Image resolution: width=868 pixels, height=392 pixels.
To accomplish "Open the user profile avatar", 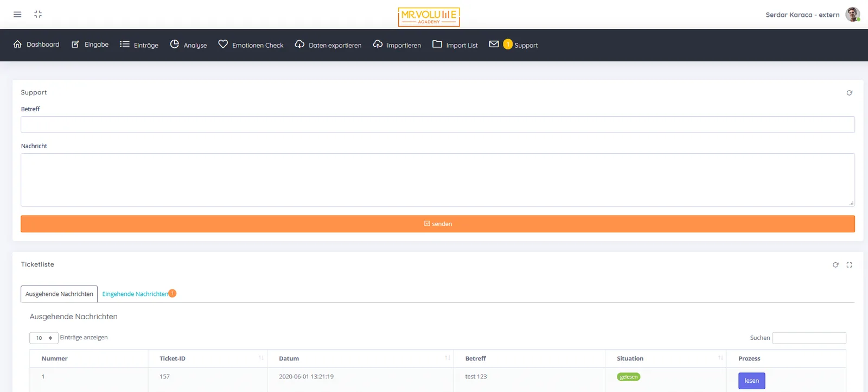I will click(x=853, y=15).
